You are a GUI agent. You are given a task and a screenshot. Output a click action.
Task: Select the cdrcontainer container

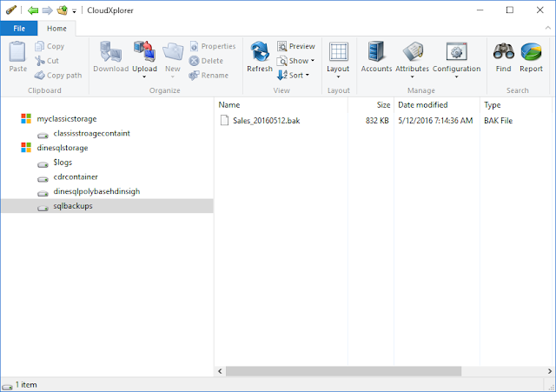pos(76,176)
